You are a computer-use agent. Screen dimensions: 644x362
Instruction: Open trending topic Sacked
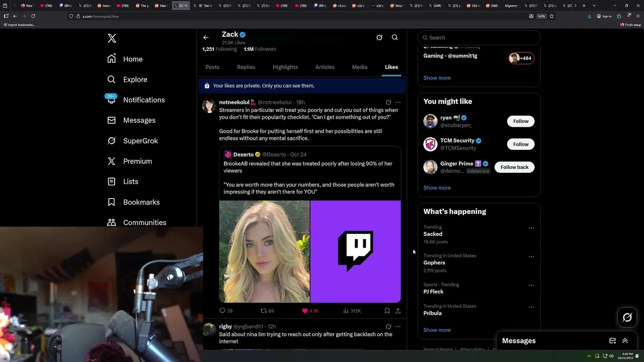pos(433,234)
